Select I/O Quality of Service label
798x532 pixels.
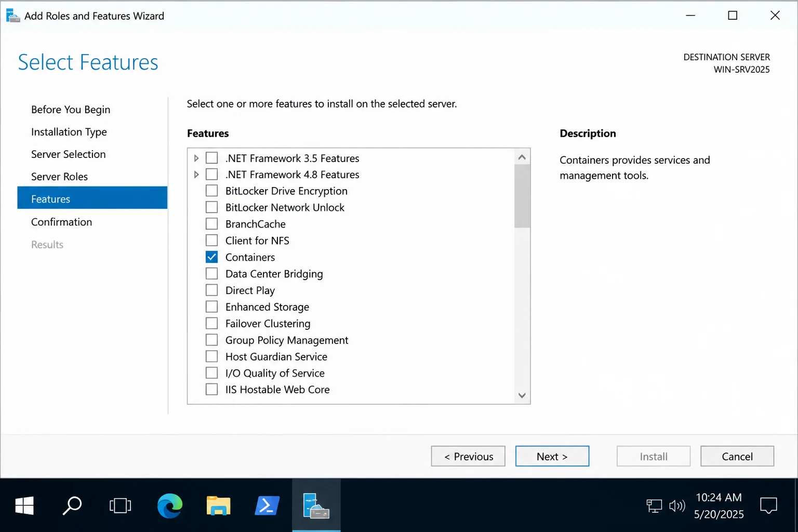(x=275, y=373)
